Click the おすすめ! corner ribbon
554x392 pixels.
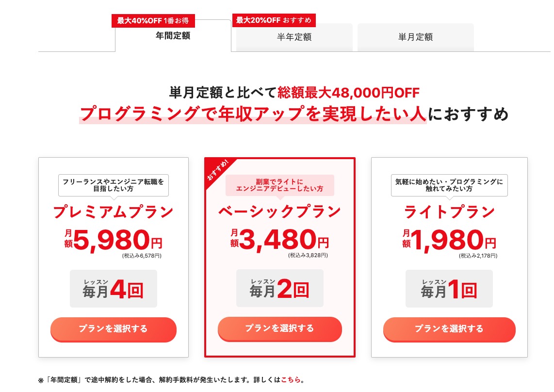[218, 170]
